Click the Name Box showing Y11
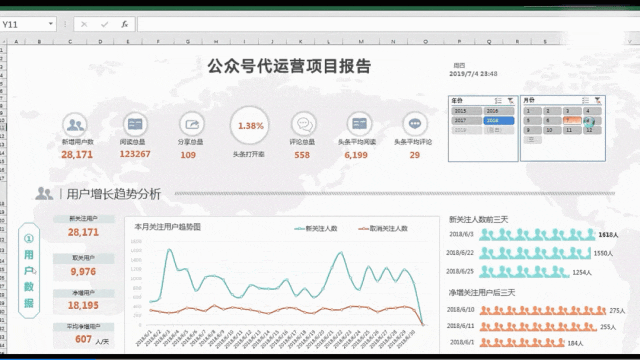The height and width of the screenshot is (360, 640). coord(24,24)
